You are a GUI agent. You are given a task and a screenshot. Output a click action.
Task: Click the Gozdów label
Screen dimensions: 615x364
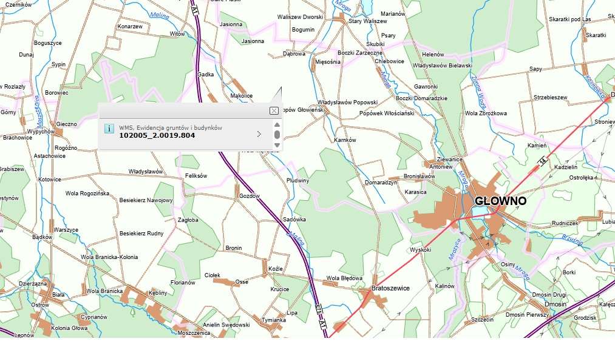coord(250,196)
